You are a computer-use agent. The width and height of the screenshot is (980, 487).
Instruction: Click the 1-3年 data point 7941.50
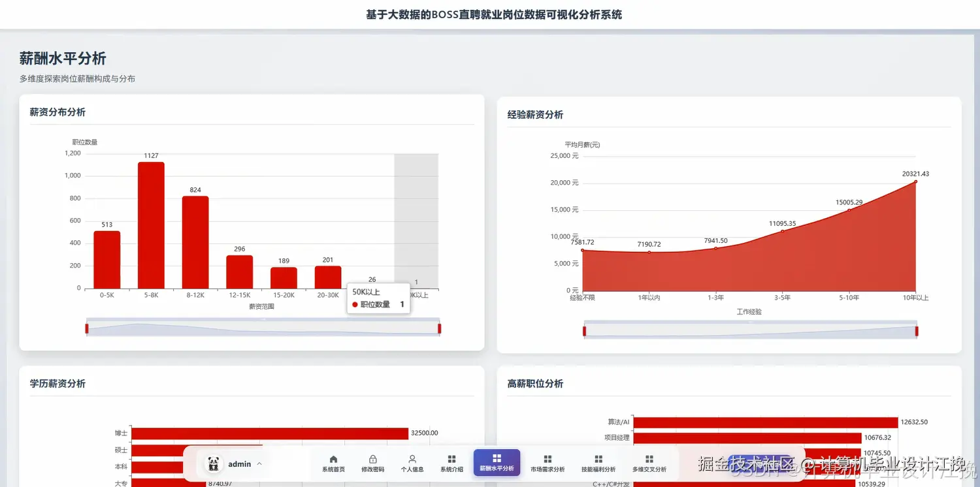pos(715,248)
